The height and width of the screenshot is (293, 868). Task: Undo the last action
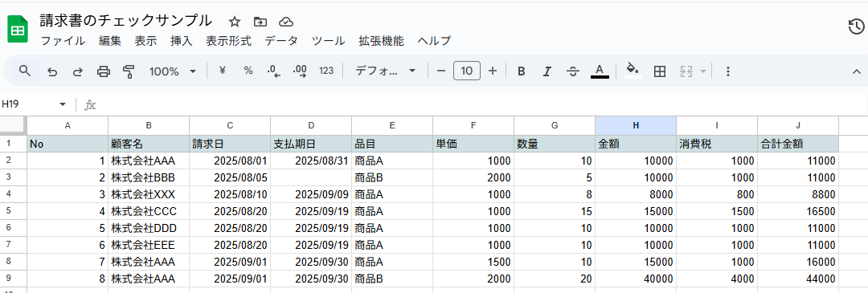pyautogui.click(x=52, y=71)
